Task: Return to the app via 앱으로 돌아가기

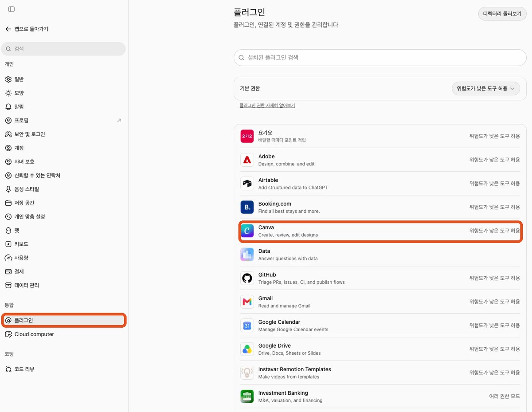Action: (27, 29)
